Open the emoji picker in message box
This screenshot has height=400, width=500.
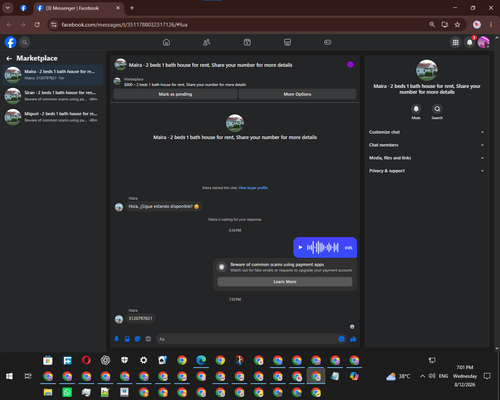(x=341, y=339)
